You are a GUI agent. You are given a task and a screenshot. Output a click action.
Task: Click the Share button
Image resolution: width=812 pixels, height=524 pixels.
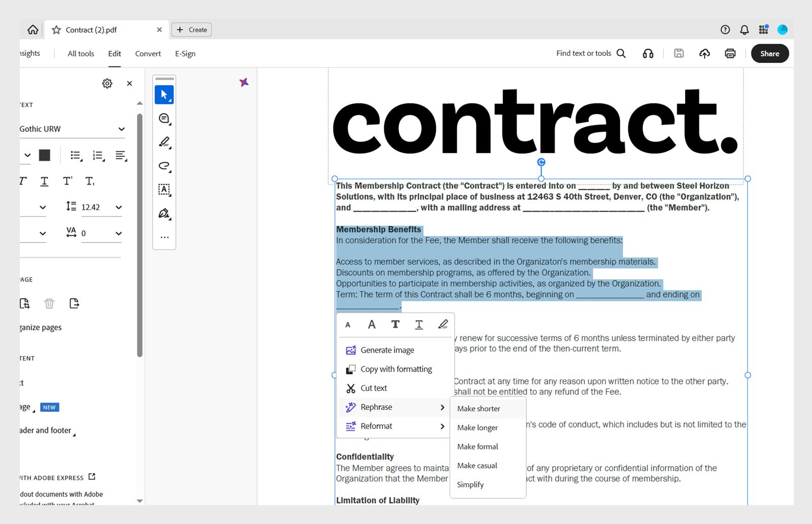click(769, 53)
